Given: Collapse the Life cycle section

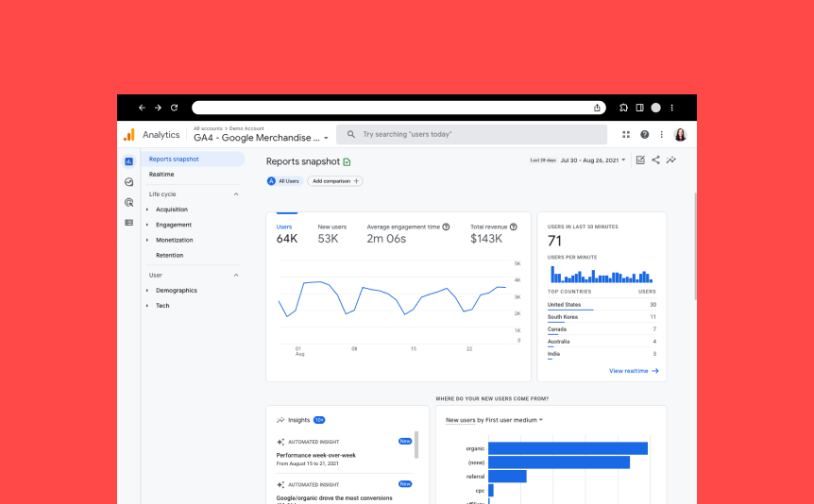Looking at the screenshot, I should [236, 194].
